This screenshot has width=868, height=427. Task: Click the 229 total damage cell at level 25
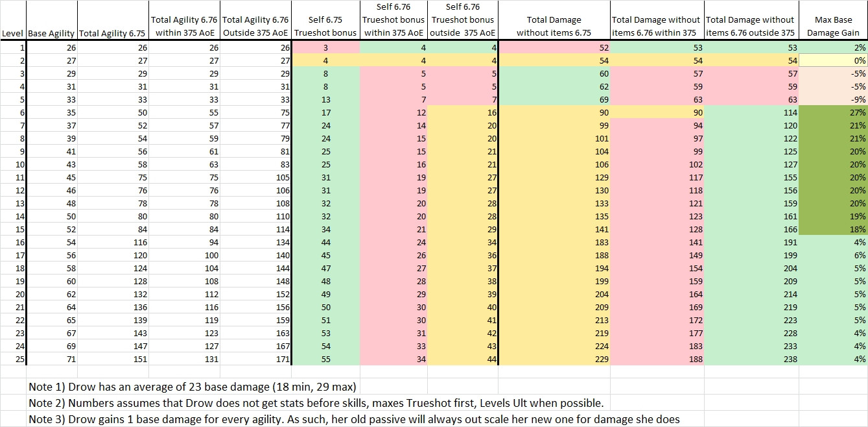click(554, 359)
